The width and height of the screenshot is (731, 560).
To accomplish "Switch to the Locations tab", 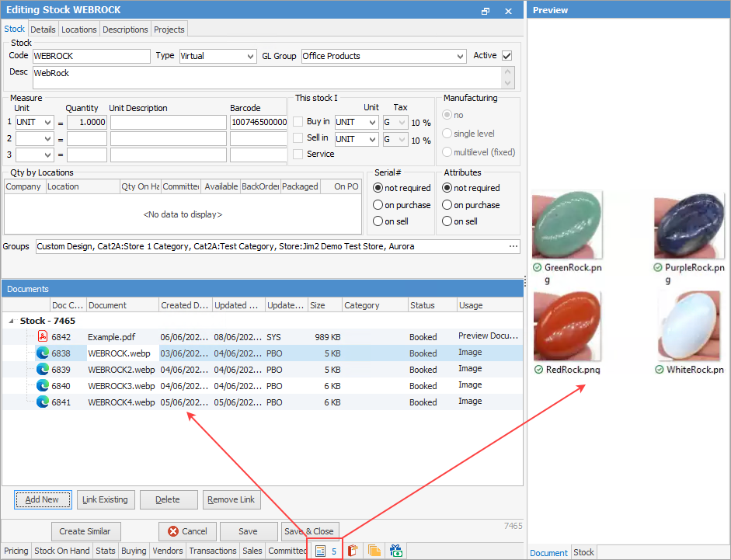I will [79, 30].
